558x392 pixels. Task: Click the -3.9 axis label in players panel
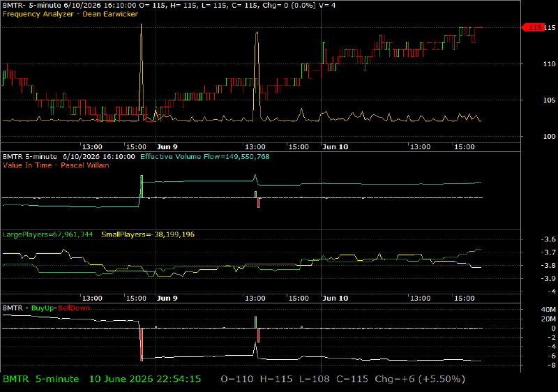[548, 279]
